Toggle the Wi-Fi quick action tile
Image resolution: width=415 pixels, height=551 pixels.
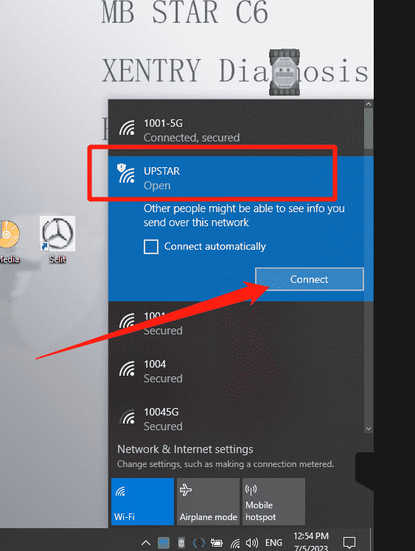coord(143,501)
